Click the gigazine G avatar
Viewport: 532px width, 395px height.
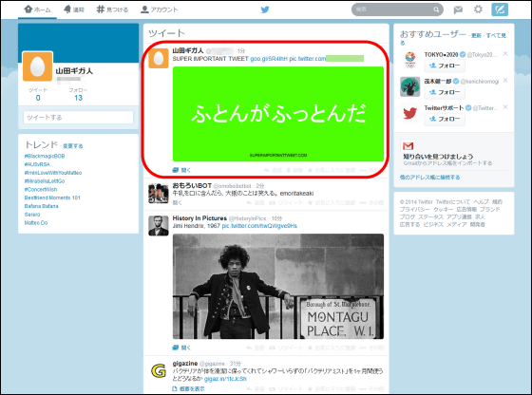point(159,371)
